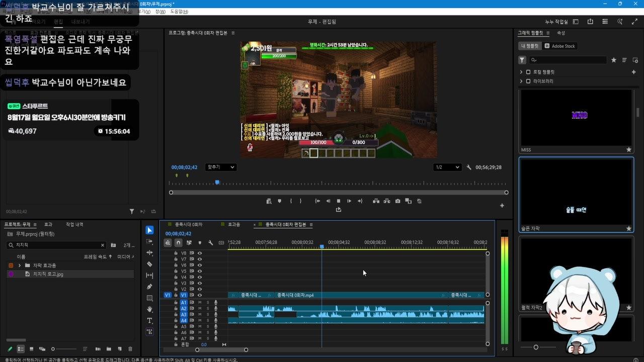
Task: Toggle visibility eye of track V5
Action: [x=200, y=271]
